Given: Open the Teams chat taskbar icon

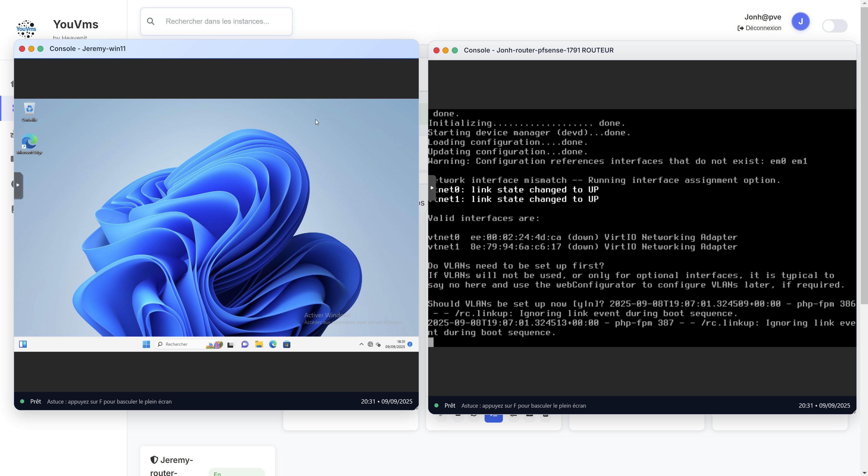Looking at the screenshot, I should (245, 344).
